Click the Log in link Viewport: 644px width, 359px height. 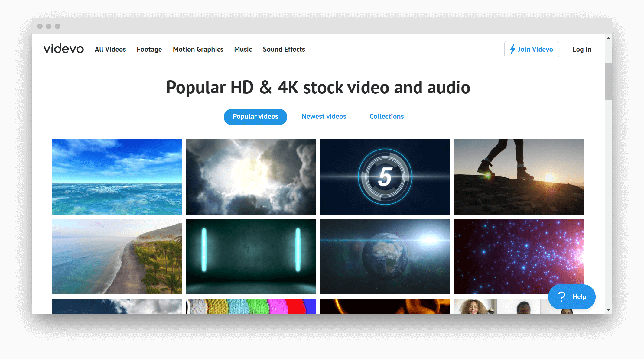click(x=582, y=49)
